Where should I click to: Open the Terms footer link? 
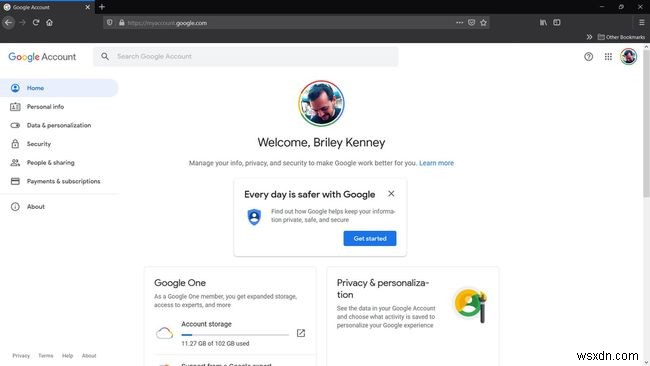[46, 356]
